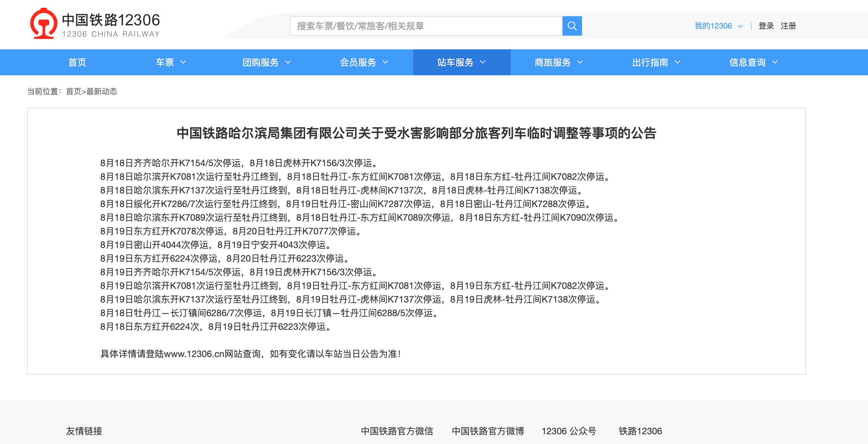868x444 pixels.
Task: Click the www.12306.cn details notice line
Action: point(251,354)
